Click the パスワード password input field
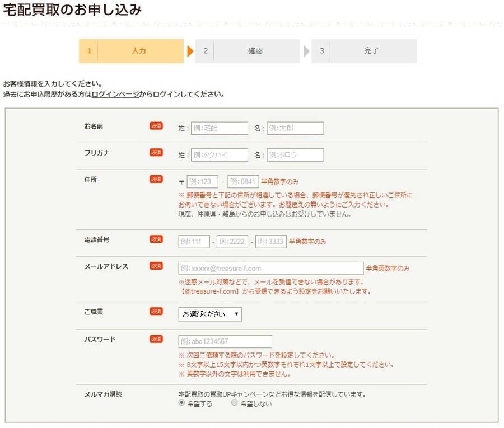 coord(225,341)
